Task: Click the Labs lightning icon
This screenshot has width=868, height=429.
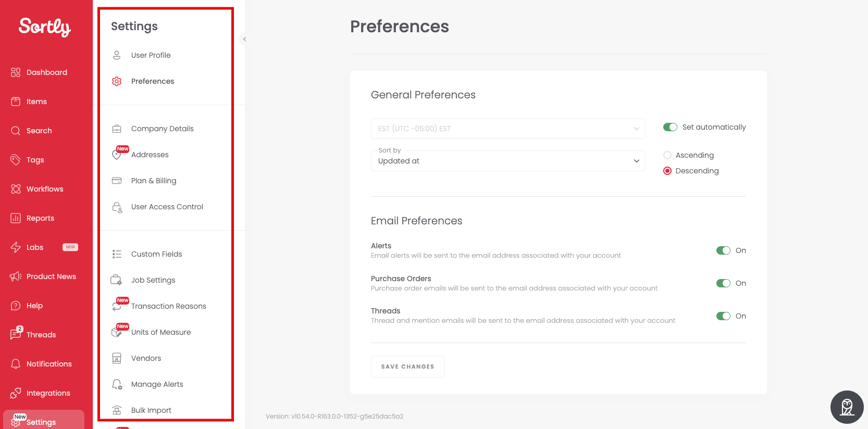Action: click(x=16, y=247)
